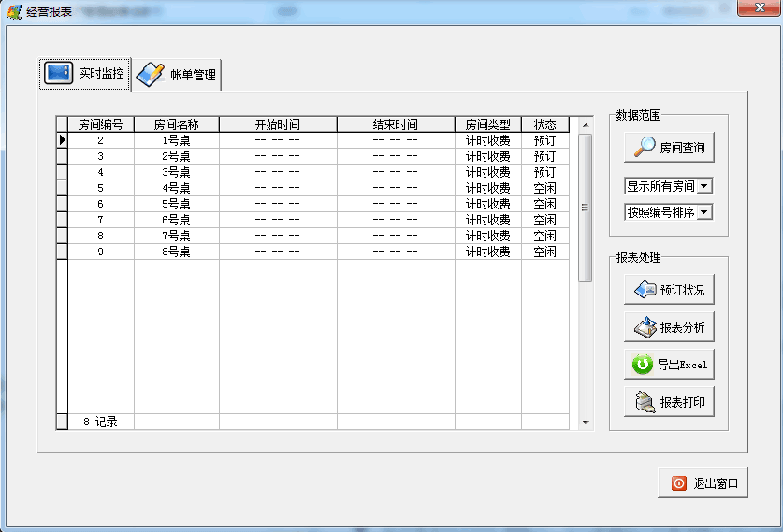Click the 状态 column header
Image resolution: width=783 pixels, height=532 pixels.
(544, 124)
